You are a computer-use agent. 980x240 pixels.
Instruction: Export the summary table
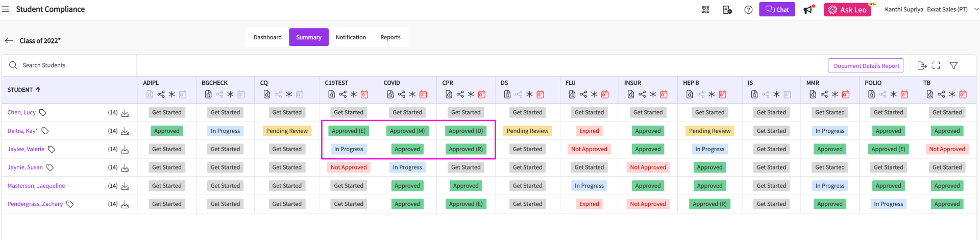click(921, 65)
